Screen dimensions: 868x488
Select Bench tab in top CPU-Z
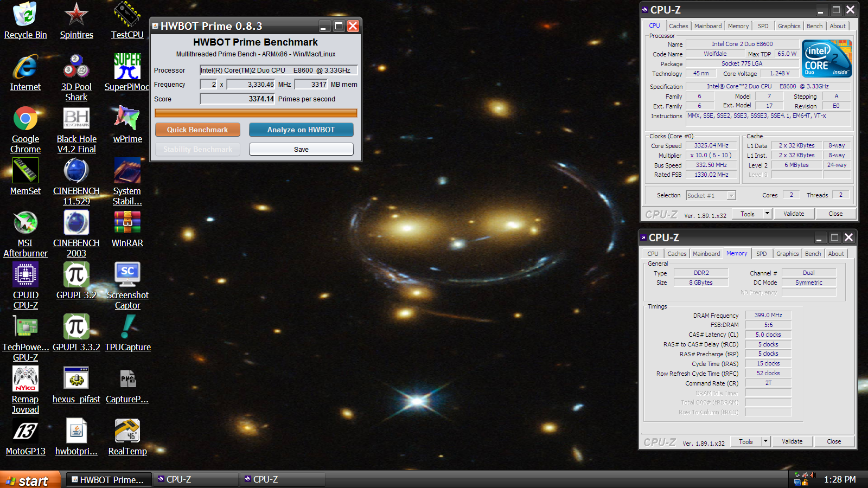(814, 26)
